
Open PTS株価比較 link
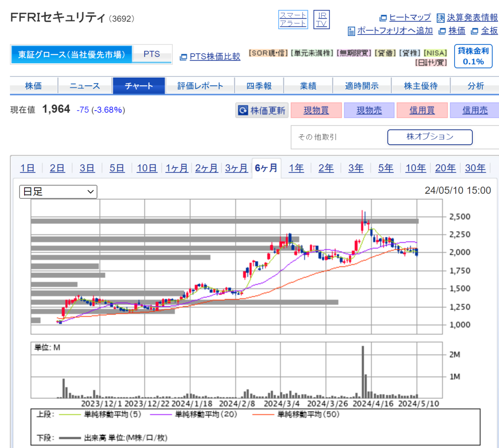coord(215,57)
